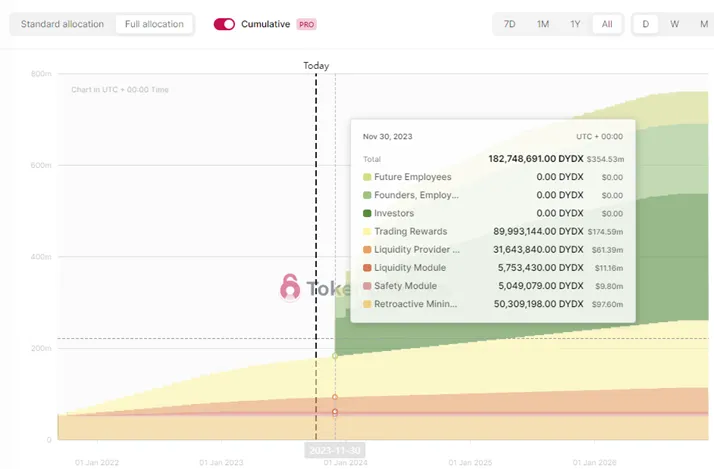Click the Future Employees color swatch
The height and width of the screenshot is (469, 714).
click(x=367, y=177)
